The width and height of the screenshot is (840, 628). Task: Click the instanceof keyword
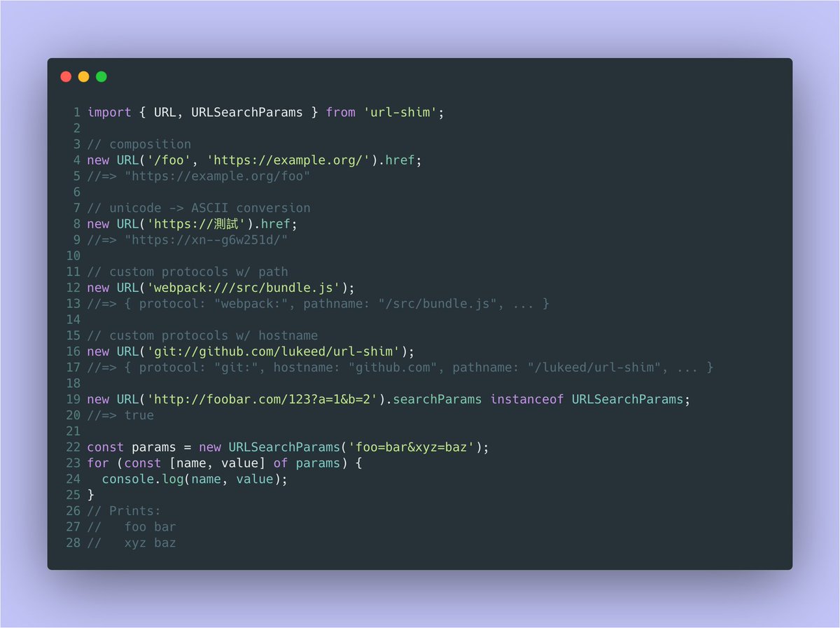pyautogui.click(x=527, y=399)
